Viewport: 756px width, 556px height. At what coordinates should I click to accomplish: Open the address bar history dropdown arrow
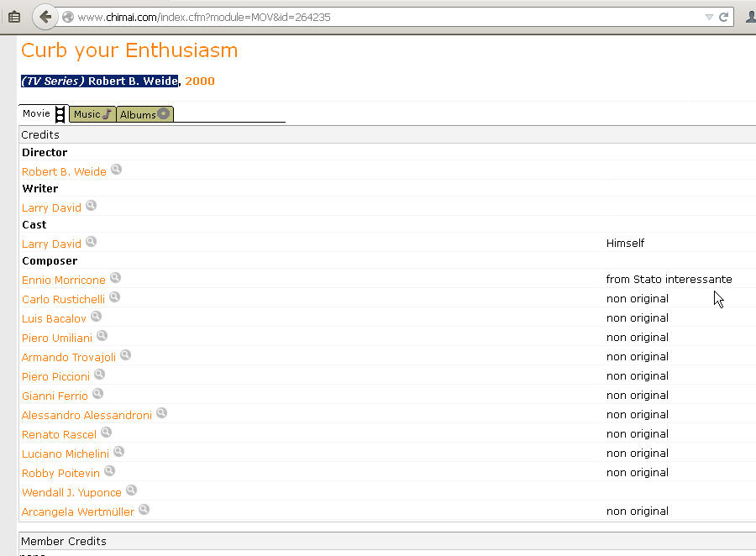pyautogui.click(x=709, y=18)
